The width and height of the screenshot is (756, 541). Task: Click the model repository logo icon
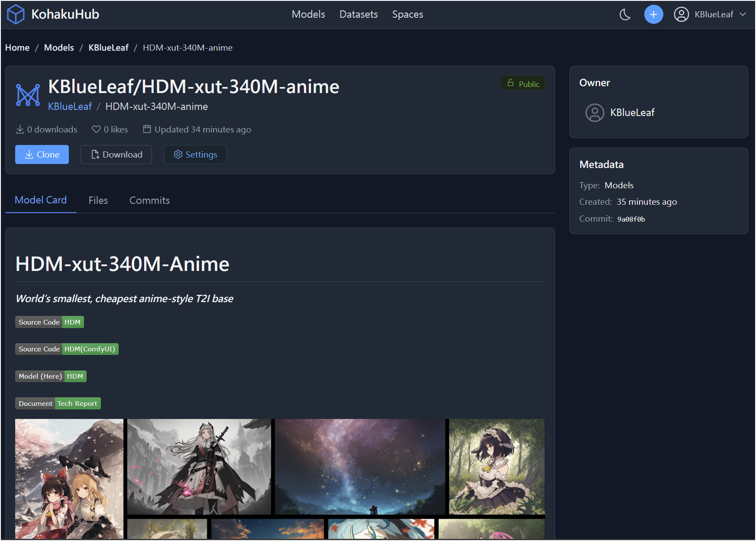point(28,95)
